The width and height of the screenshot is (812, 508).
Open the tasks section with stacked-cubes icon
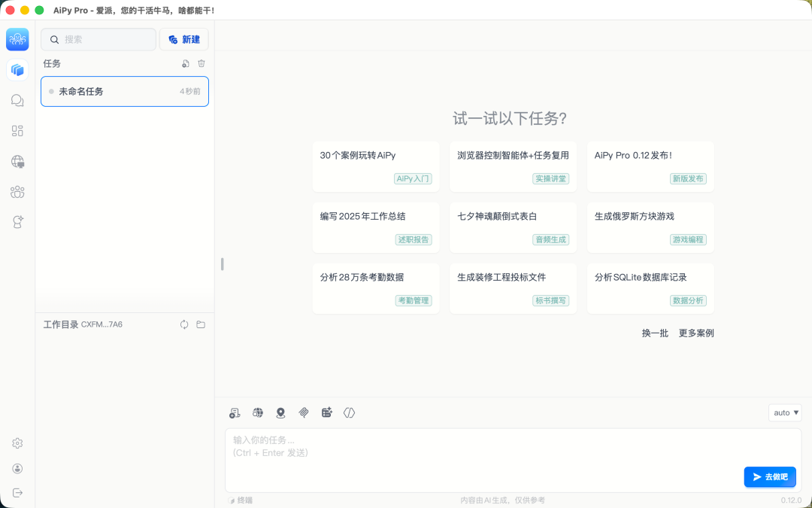(17, 69)
